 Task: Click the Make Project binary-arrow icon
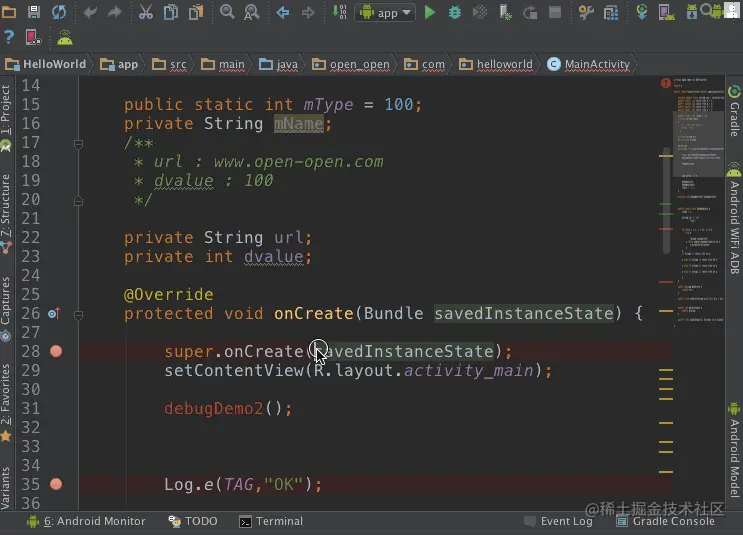click(339, 12)
